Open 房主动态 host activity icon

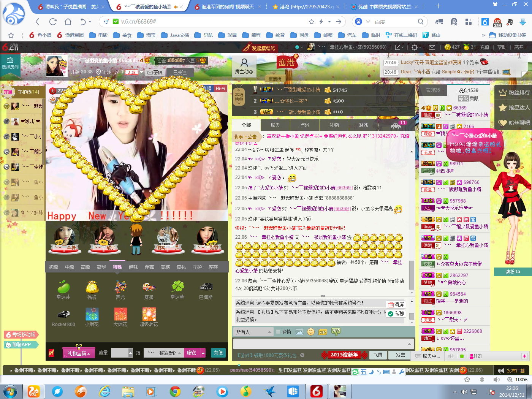244,66
